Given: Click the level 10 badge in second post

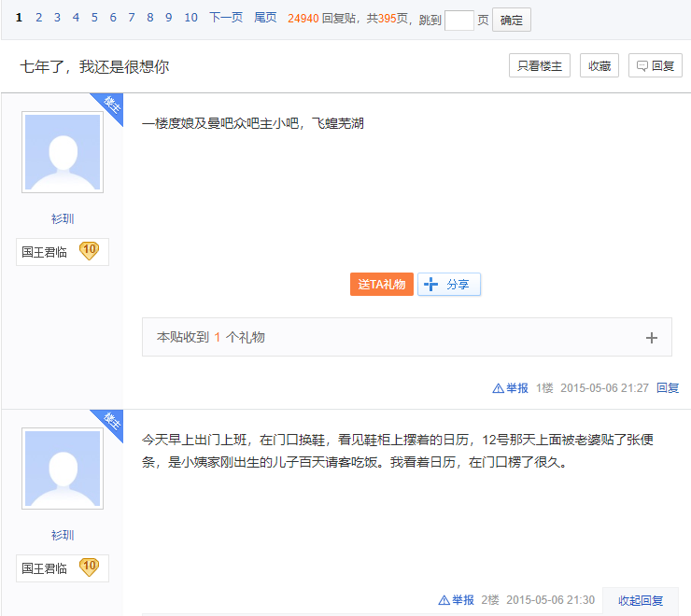Looking at the screenshot, I should point(89,567).
